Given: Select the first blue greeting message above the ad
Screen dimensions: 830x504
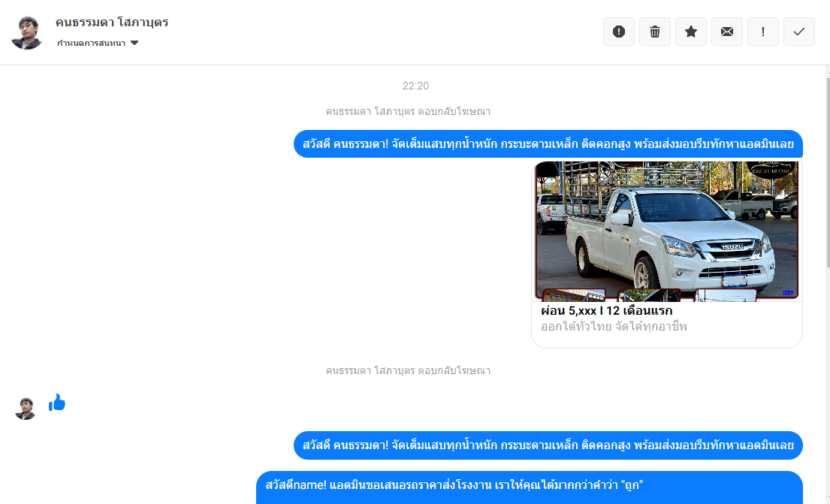Looking at the screenshot, I should 548,144.
